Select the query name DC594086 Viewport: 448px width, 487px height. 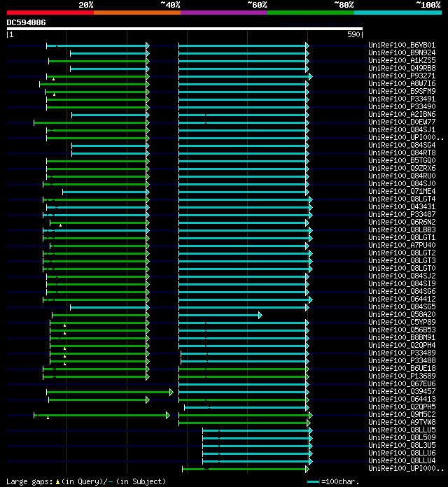point(26,22)
